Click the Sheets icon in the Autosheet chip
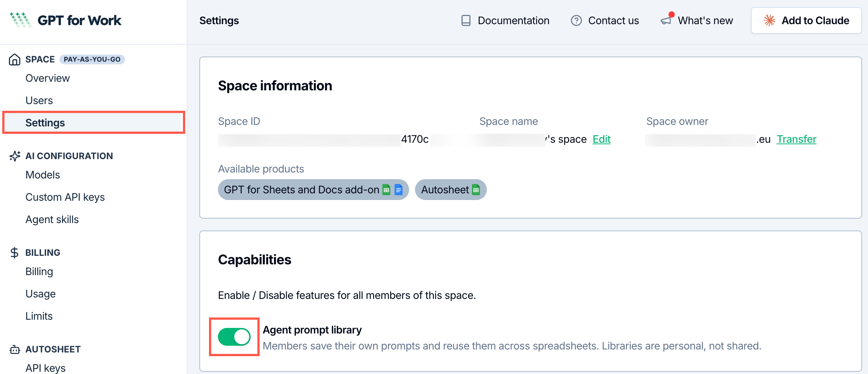The width and height of the screenshot is (868, 374). click(476, 190)
